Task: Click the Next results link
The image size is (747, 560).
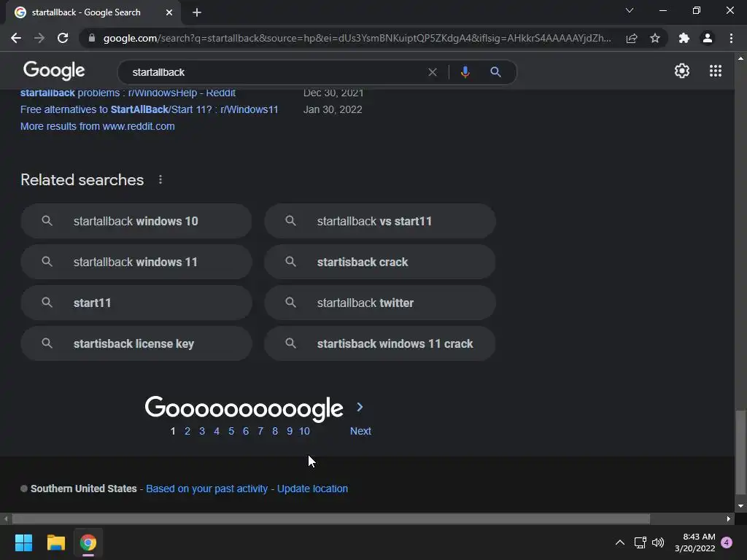Action: coord(360,431)
